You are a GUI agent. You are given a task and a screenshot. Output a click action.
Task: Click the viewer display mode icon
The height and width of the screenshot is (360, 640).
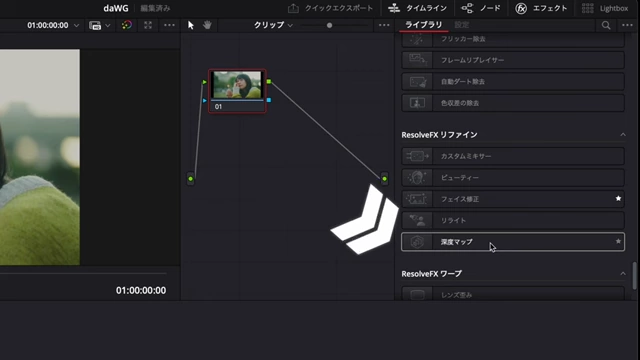tap(95, 25)
